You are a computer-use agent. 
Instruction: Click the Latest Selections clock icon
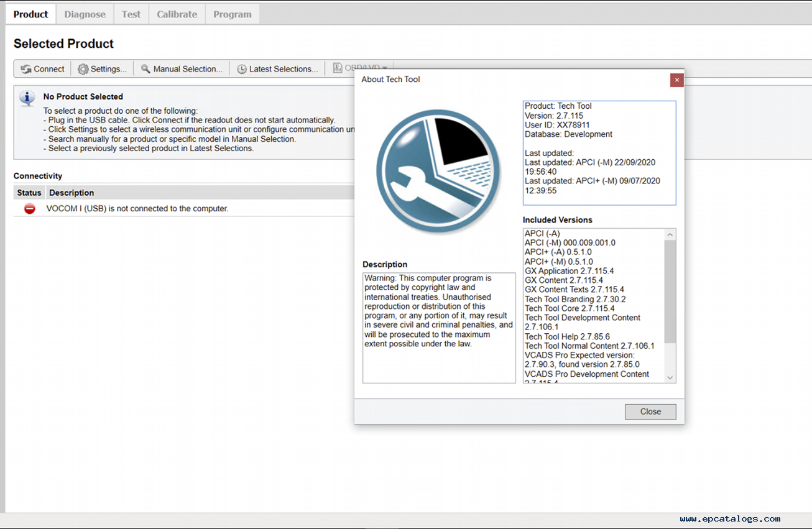pyautogui.click(x=242, y=69)
